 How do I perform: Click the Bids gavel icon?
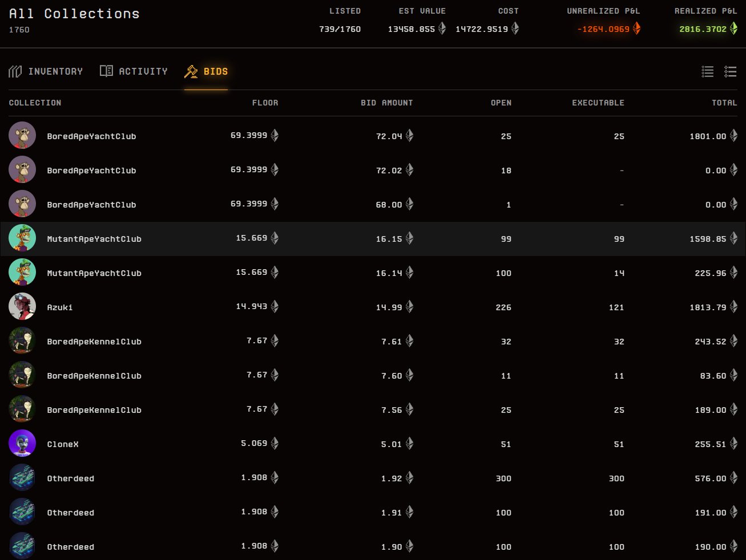pyautogui.click(x=191, y=71)
